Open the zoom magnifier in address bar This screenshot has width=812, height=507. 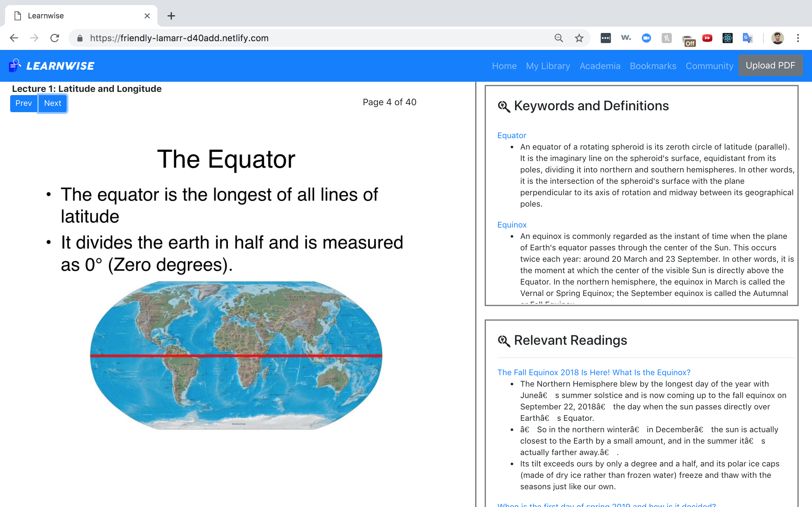click(558, 38)
